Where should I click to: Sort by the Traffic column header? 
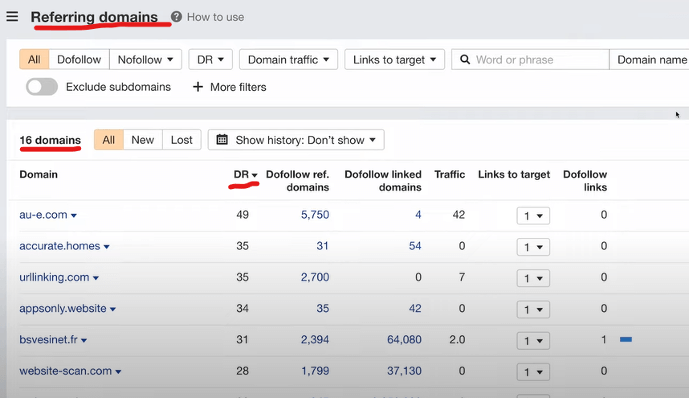click(x=449, y=174)
